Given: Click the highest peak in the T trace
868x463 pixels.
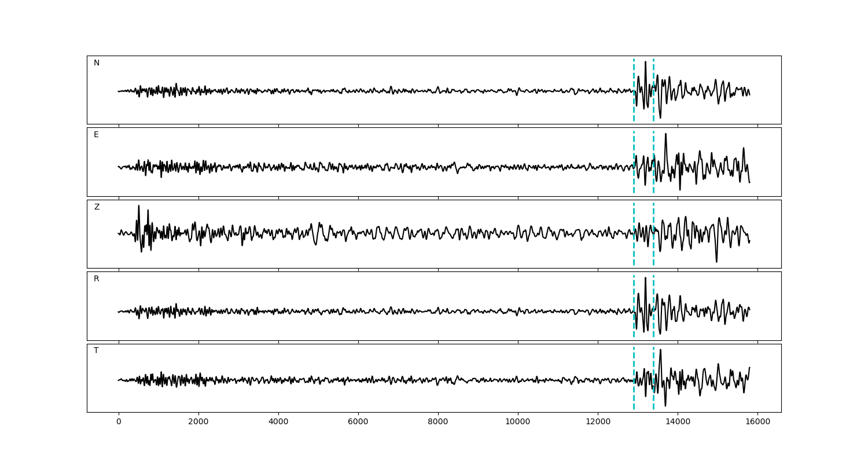Looking at the screenshot, I should 660,350.
